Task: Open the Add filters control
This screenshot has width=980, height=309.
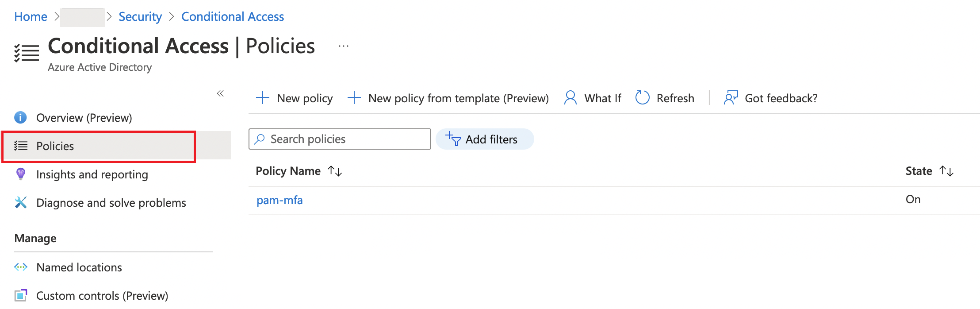Action: click(485, 139)
